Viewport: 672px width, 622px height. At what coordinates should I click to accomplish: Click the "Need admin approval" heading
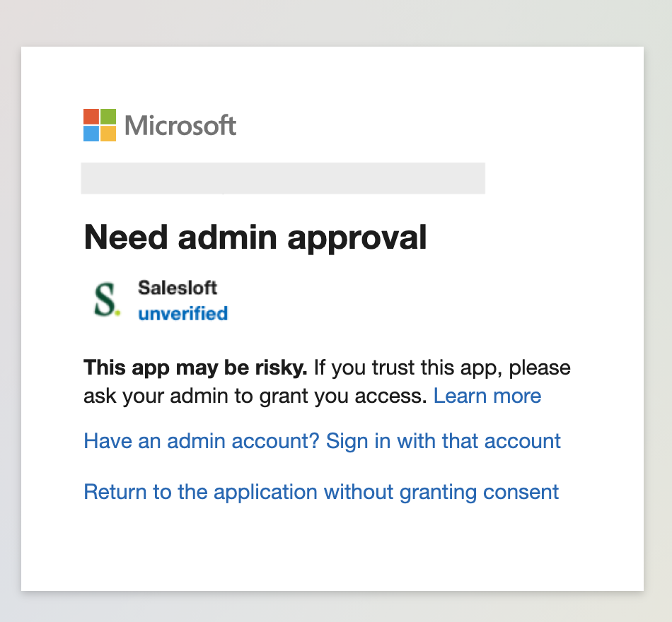coord(255,237)
